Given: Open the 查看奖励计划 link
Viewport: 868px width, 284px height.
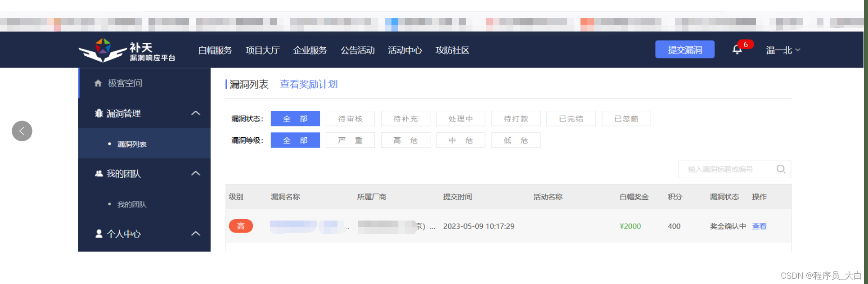Looking at the screenshot, I should coord(309,85).
